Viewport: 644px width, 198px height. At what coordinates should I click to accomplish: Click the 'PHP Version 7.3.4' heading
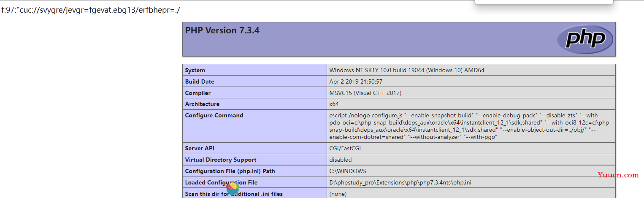[x=222, y=30]
